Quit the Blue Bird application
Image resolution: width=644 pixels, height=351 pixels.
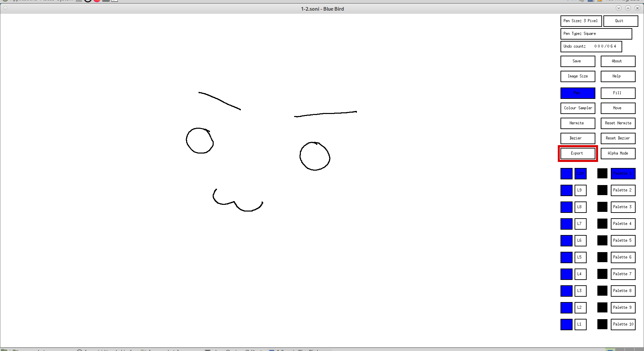[621, 21]
